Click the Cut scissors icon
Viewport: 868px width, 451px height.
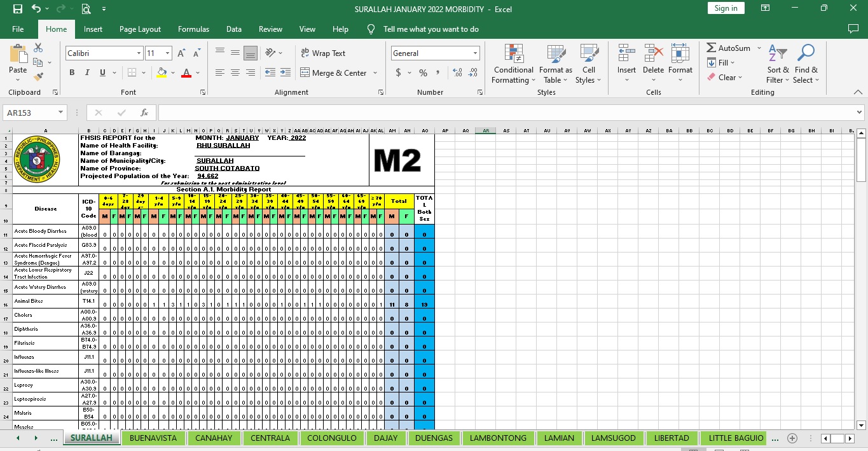click(38, 48)
